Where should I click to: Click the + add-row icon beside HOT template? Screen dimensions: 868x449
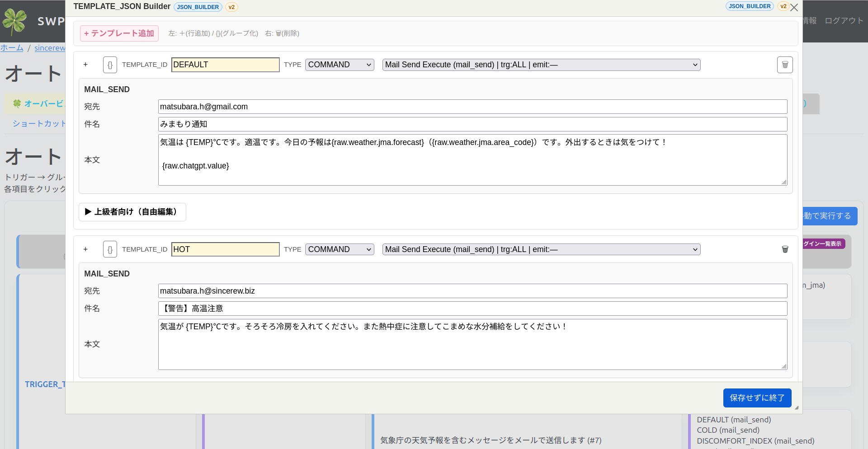pyautogui.click(x=85, y=249)
